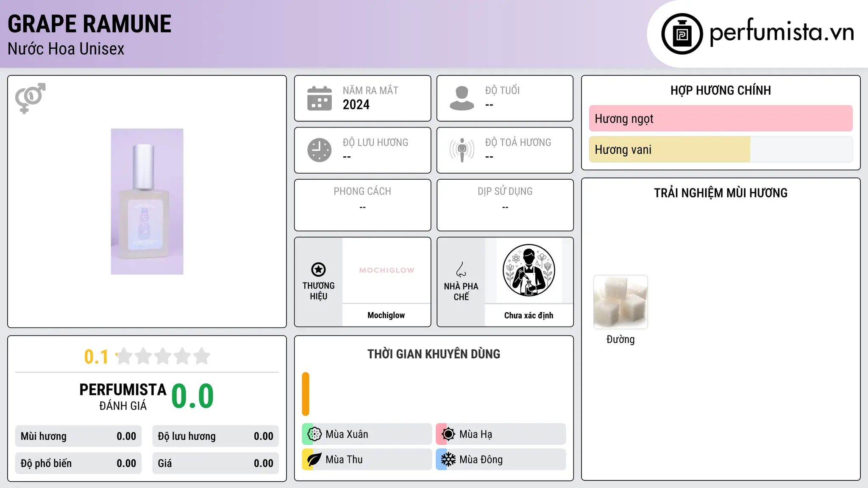This screenshot has width=868, height=488.
Task: Click the Giá score row
Action: click(x=215, y=463)
